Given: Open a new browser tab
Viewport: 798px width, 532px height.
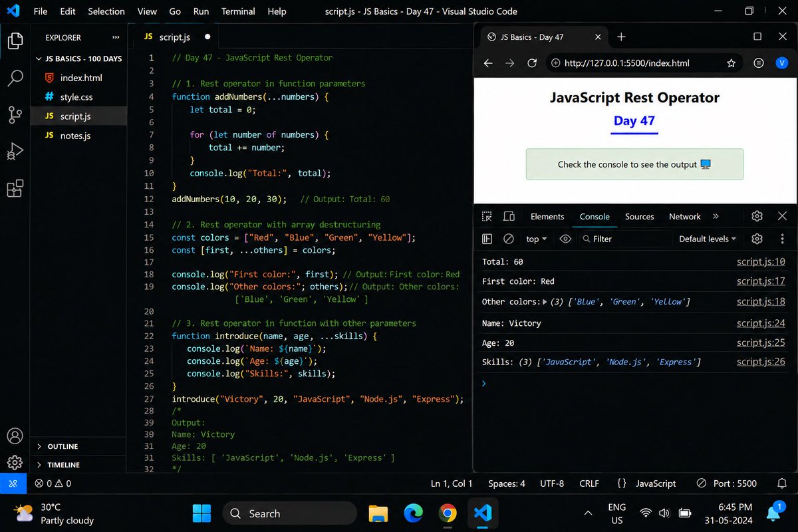Looking at the screenshot, I should [621, 37].
